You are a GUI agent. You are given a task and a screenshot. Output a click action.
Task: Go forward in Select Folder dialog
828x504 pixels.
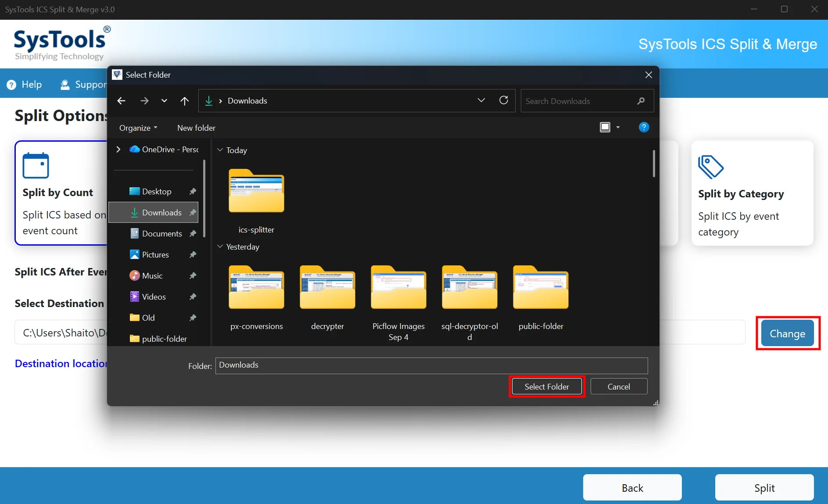point(144,101)
